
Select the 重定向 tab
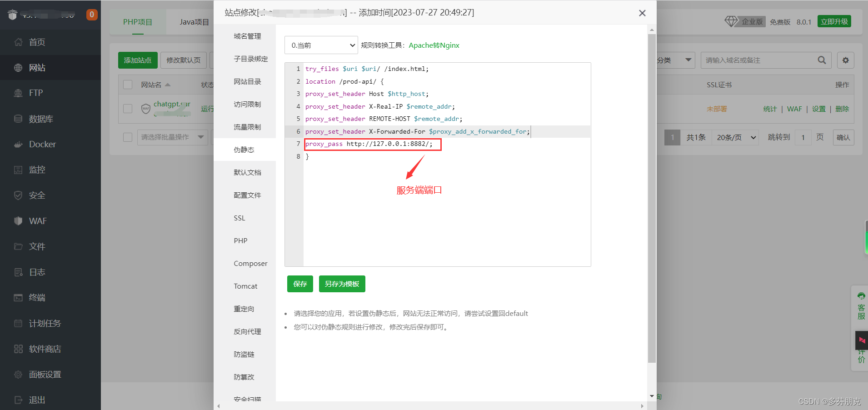pyautogui.click(x=244, y=309)
